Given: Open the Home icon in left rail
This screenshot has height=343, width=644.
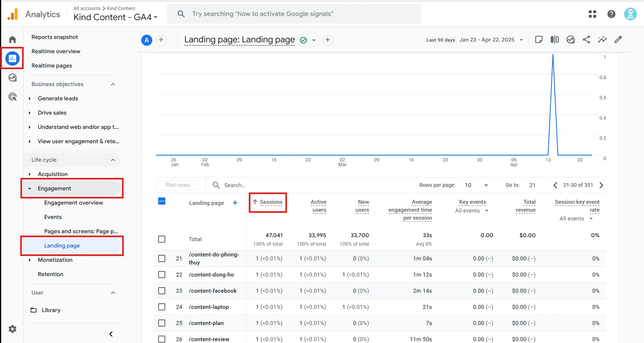Looking at the screenshot, I should [x=12, y=39].
